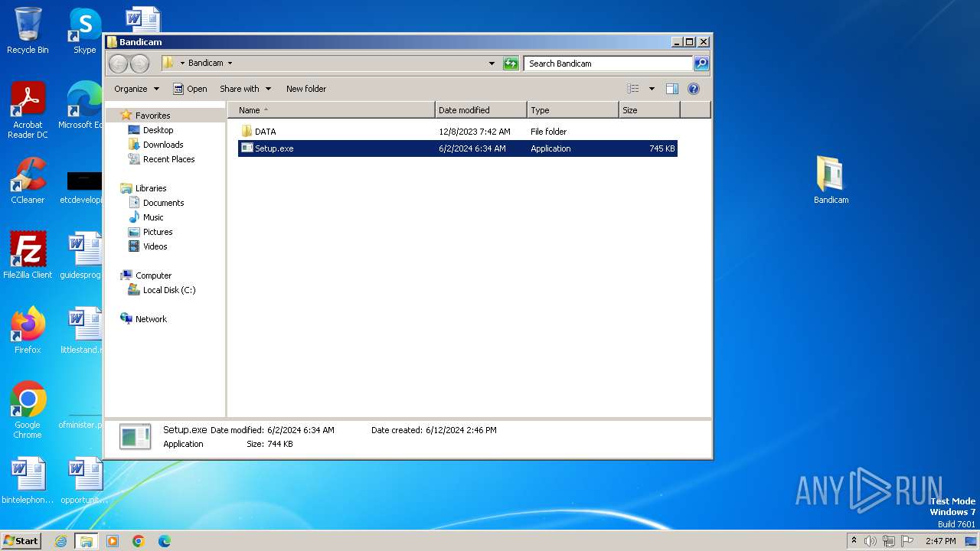Select the Setup.exe file row
980x551 pixels.
[458, 148]
